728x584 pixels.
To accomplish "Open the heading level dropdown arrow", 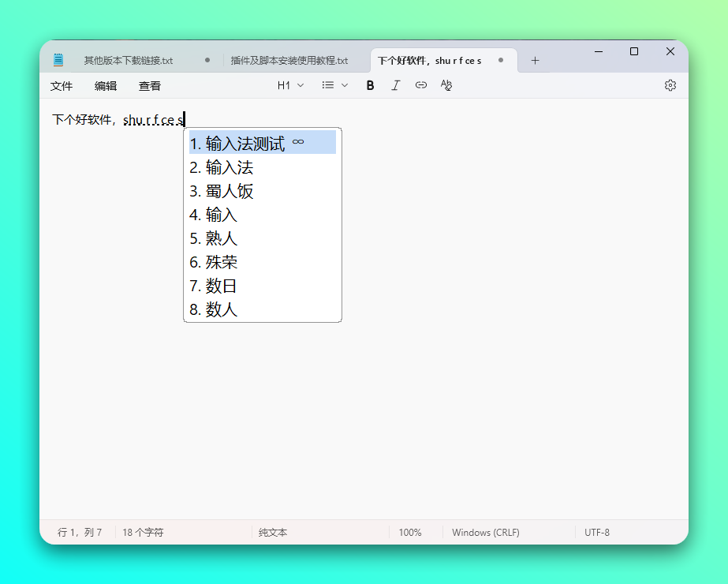I will (299, 85).
